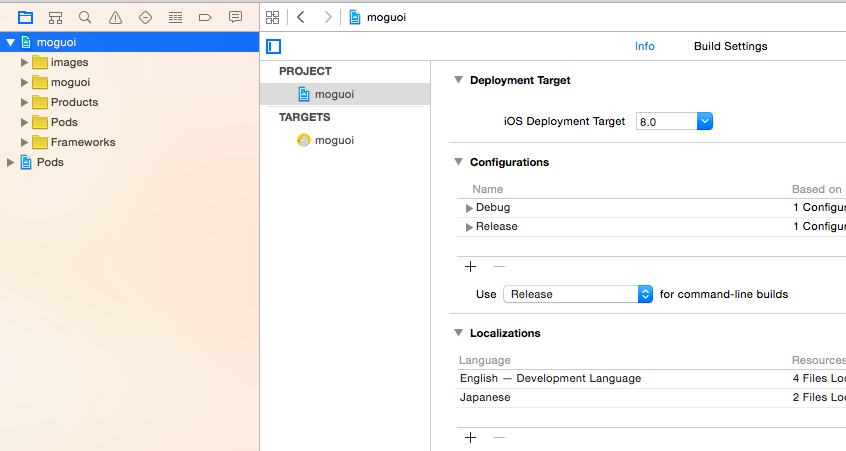
Task: Open the Report navigator speech-bubble icon
Action: pos(235,17)
